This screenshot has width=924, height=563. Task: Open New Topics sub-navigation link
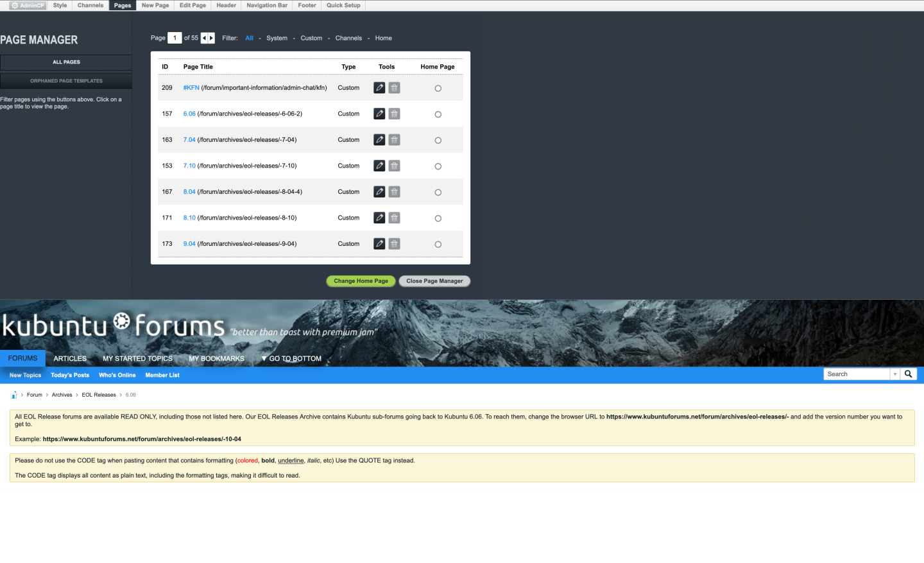click(x=25, y=375)
